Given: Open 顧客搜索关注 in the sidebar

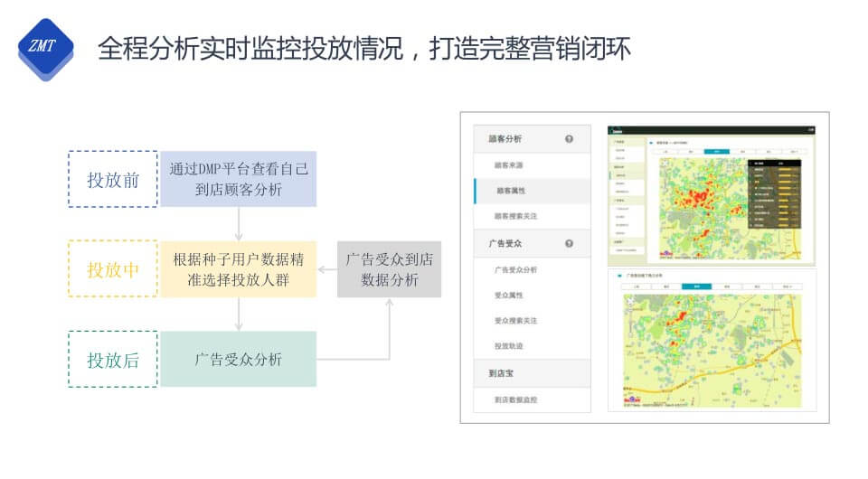Looking at the screenshot, I should click(x=515, y=216).
